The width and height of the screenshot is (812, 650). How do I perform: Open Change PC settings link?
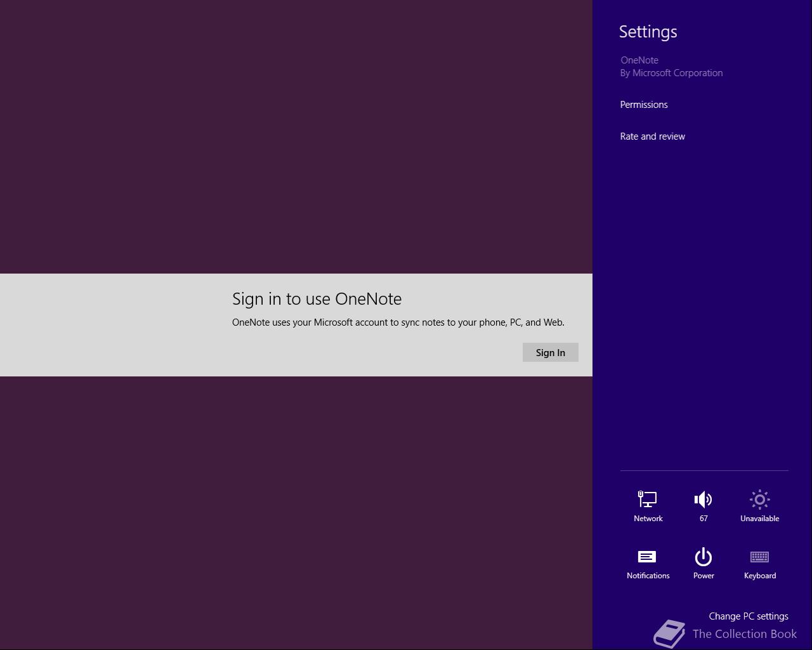tap(749, 616)
